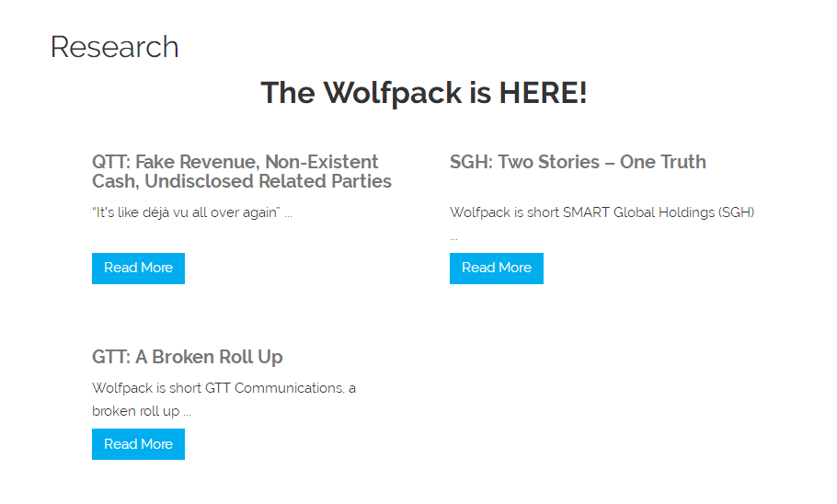Click the 'GTT:' ticker prefix in the title

[110, 357]
